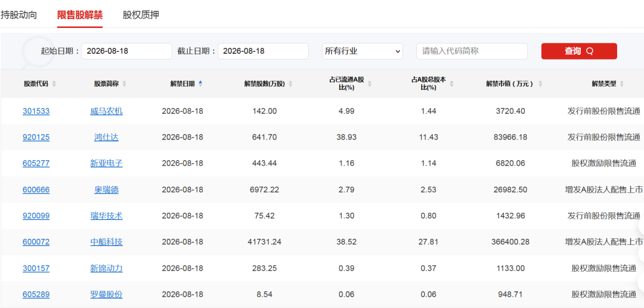The image size is (644, 308).
Task: Sort by 股票简称 column arrows
Action: (125, 83)
